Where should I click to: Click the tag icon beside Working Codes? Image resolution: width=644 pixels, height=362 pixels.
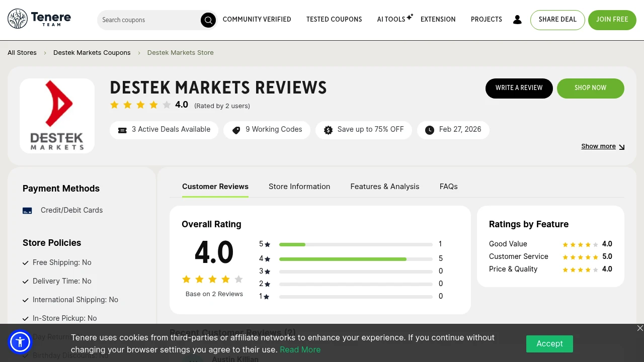236,130
